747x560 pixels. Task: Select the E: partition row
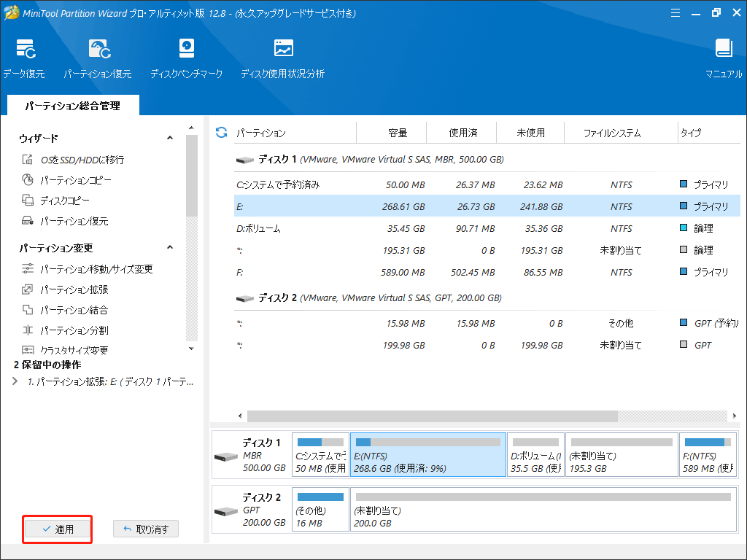coord(487,206)
